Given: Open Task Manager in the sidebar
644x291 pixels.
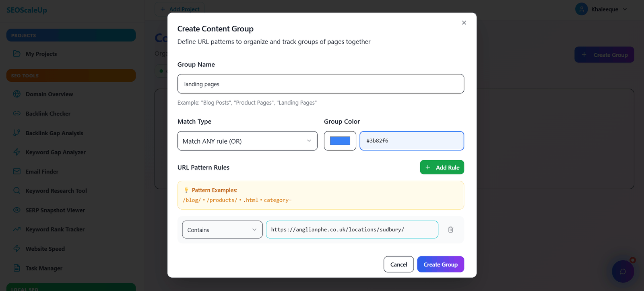Looking at the screenshot, I should [44, 268].
